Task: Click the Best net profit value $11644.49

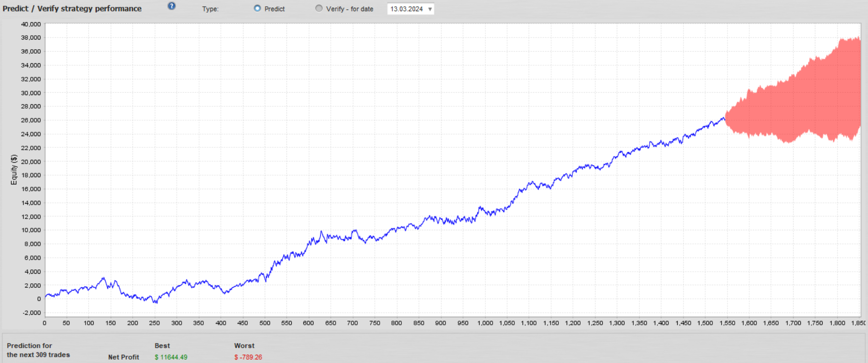Action: pyautogui.click(x=171, y=357)
